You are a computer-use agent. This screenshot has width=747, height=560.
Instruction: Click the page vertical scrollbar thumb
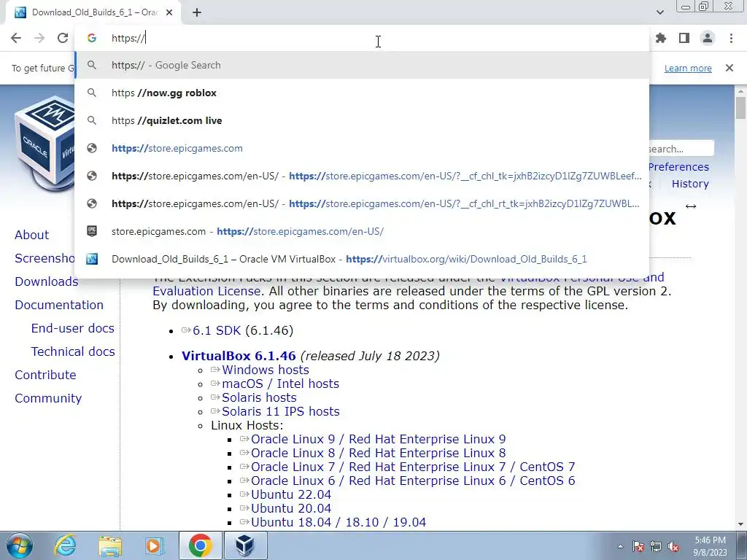(740, 108)
